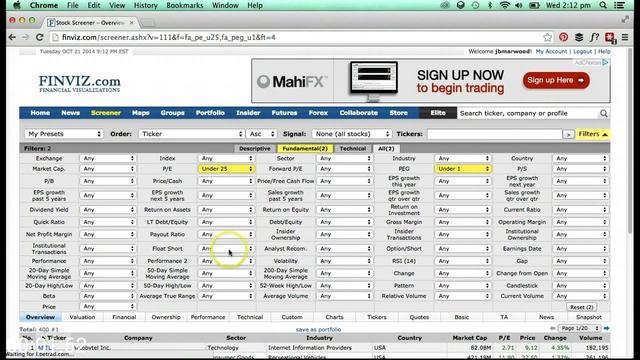
Task: Select the Fundamental(2) filter tab
Action: point(305,149)
